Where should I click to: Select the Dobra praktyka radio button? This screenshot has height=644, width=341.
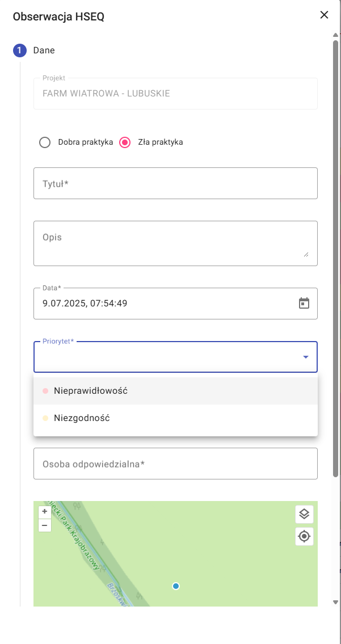[45, 142]
